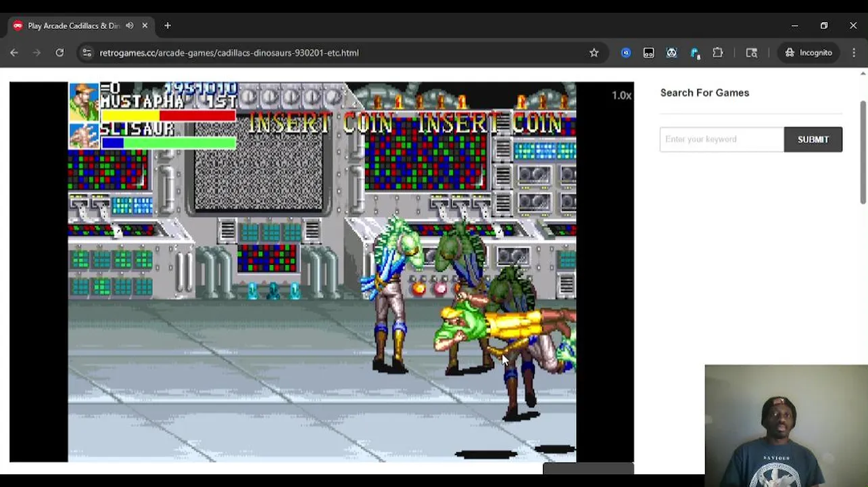
Task: Click the first INSERT COIN text
Action: pyautogui.click(x=322, y=124)
